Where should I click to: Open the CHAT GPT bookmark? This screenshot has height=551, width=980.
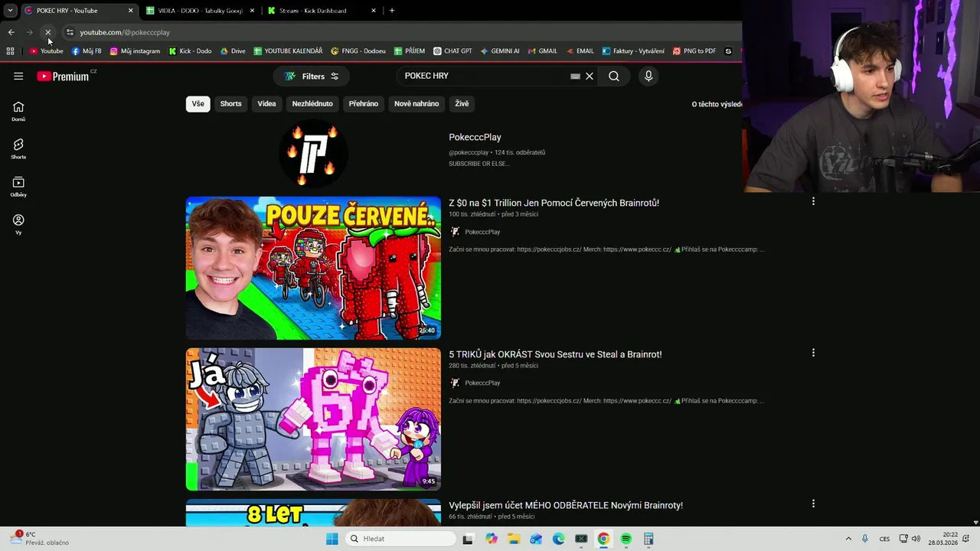(452, 51)
